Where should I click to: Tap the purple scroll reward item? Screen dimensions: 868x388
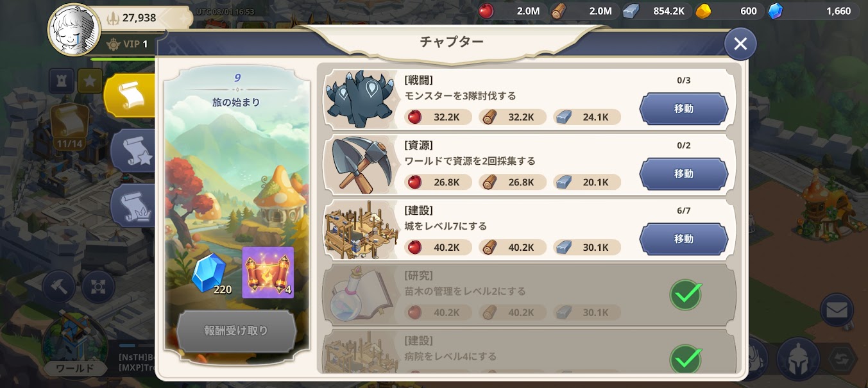pos(268,273)
